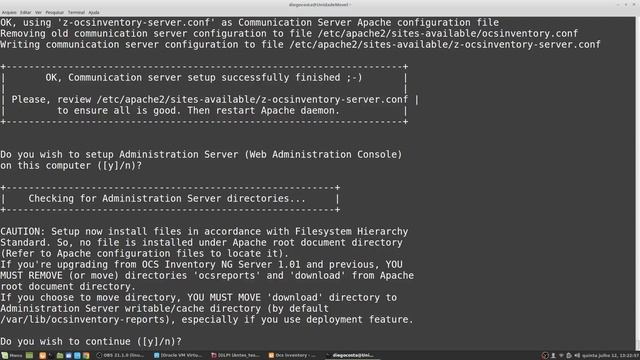Viewport: 640px width, 360px height.
Task: Open the Ver menu
Action: click(38, 12)
